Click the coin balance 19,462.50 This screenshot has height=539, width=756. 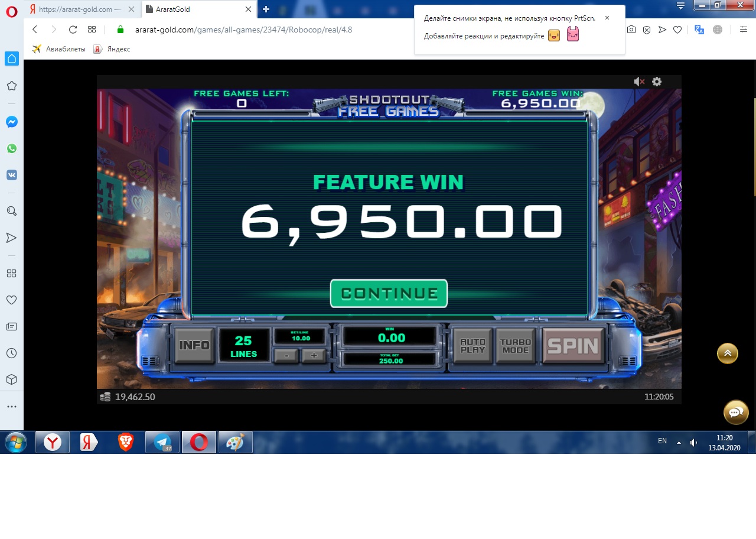point(128,397)
